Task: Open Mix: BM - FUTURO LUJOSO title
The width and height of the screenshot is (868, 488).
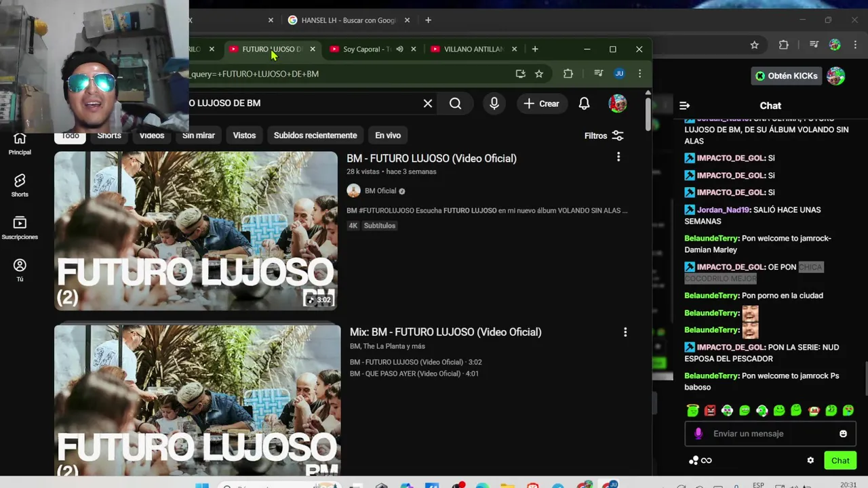Action: click(446, 332)
